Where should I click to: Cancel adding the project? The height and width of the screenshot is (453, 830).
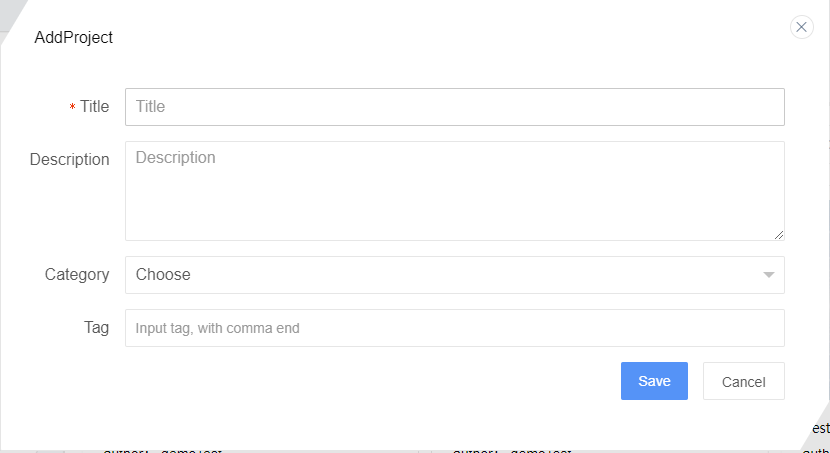[744, 381]
